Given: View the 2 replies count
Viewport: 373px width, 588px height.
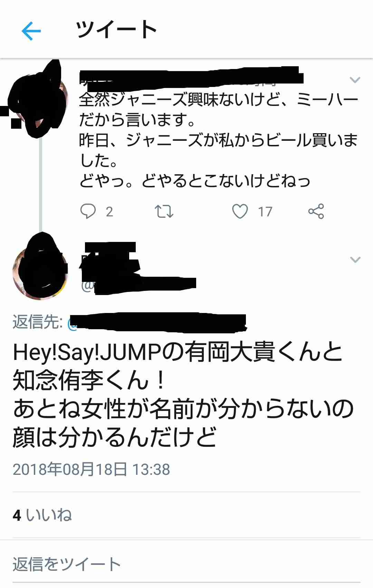Looking at the screenshot, I should pyautogui.click(x=109, y=212).
